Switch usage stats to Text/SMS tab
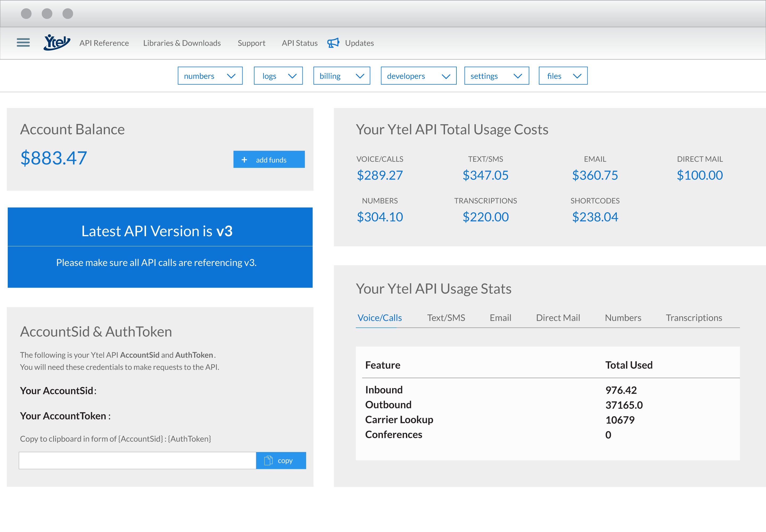 pyautogui.click(x=446, y=317)
